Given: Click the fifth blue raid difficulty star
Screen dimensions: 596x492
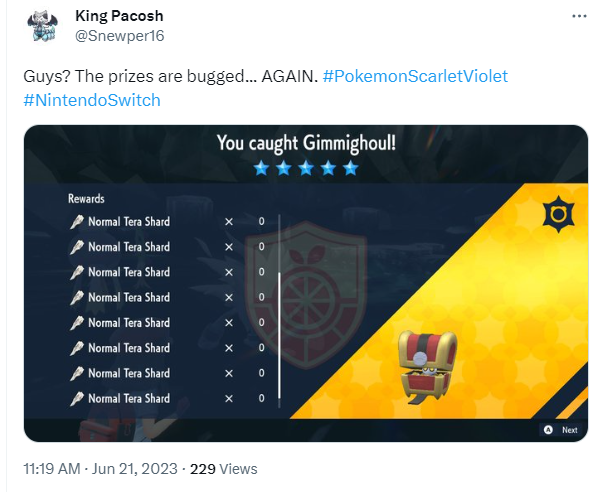Looking at the screenshot, I should [x=350, y=168].
